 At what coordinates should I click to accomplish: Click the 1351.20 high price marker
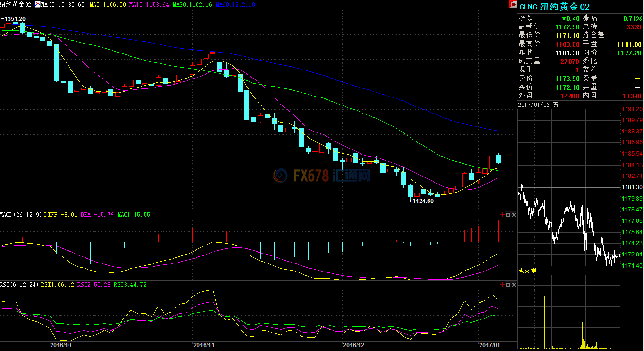coord(14,18)
